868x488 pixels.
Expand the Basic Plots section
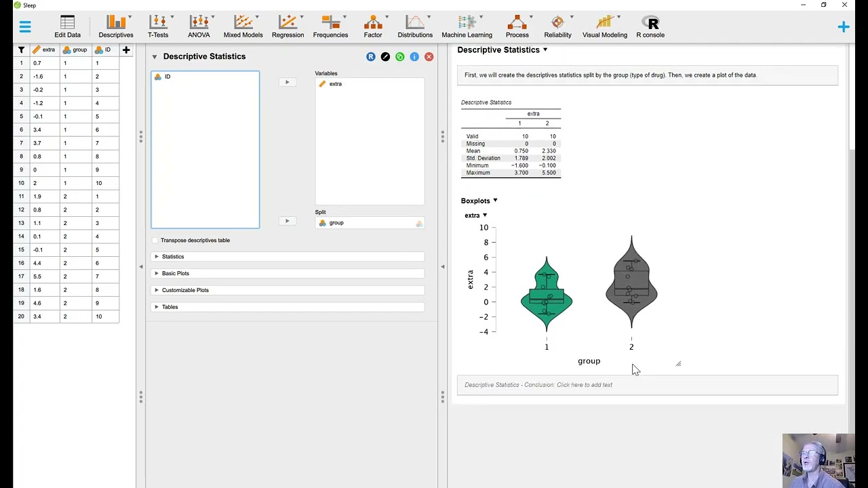point(288,273)
